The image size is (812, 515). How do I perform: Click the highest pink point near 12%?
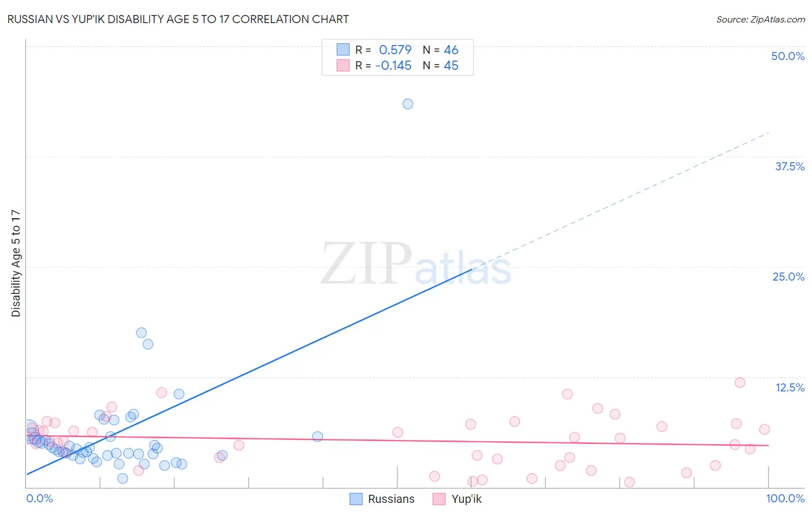(740, 382)
